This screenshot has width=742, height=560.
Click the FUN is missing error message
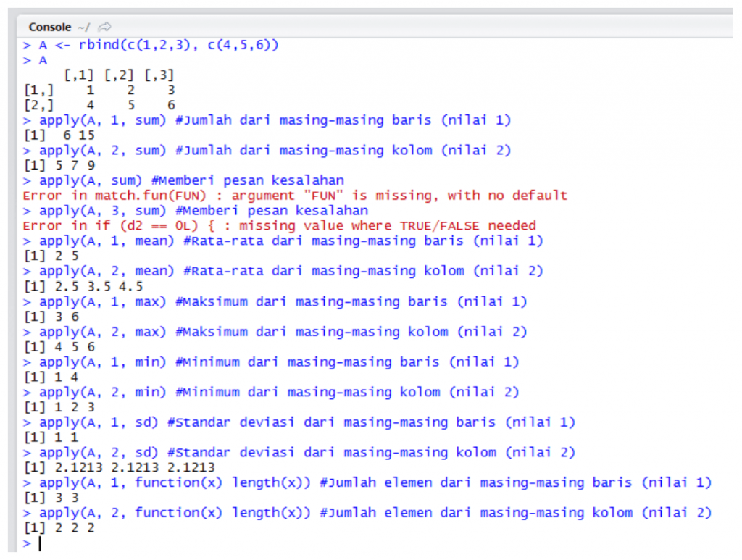[x=295, y=196]
